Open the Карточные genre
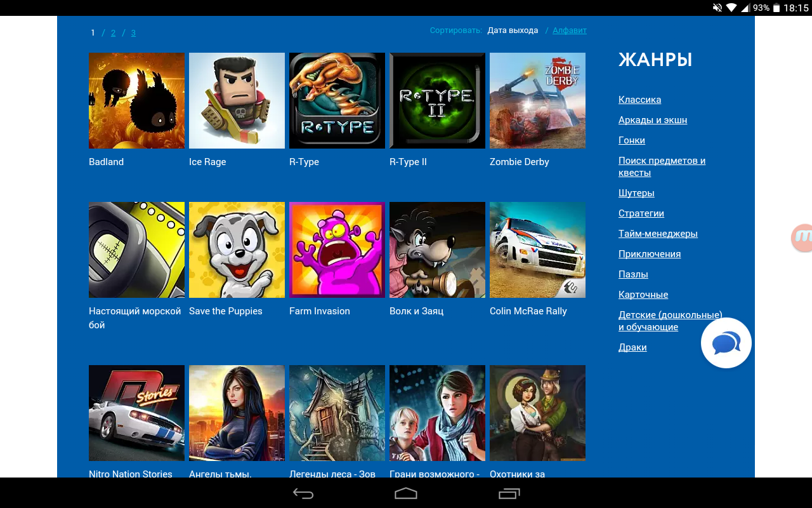Viewport: 812px width, 508px height. pos(643,295)
